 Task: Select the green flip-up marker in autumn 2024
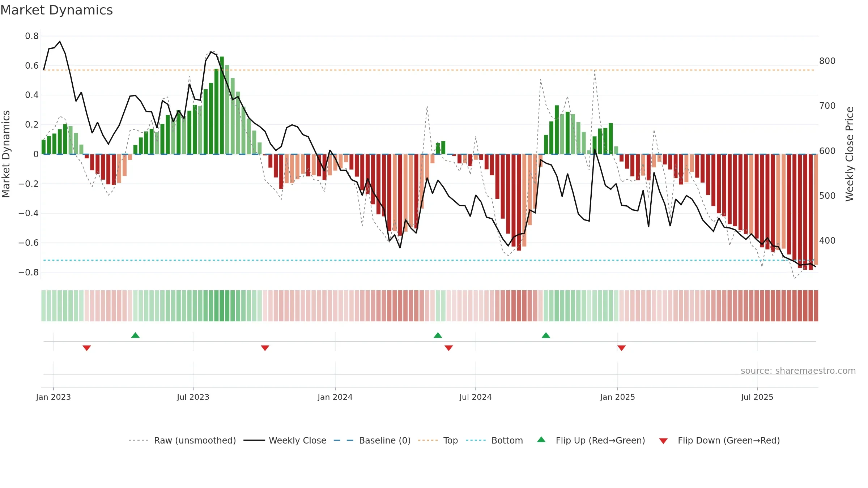[546, 335]
